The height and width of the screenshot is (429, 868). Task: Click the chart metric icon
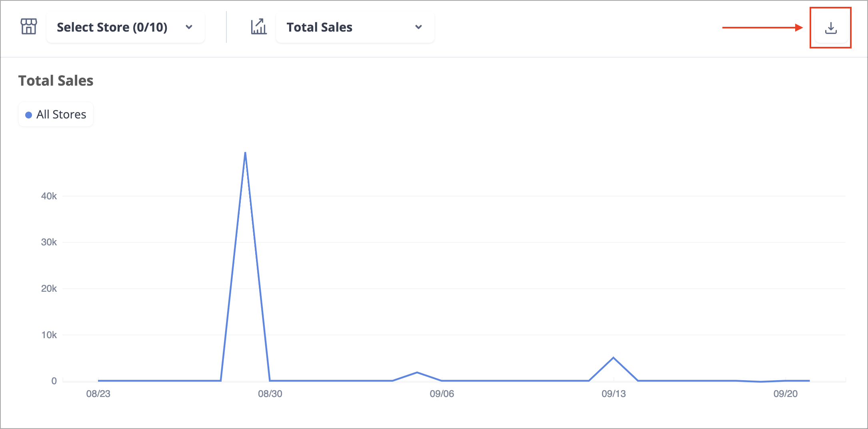pos(259,26)
